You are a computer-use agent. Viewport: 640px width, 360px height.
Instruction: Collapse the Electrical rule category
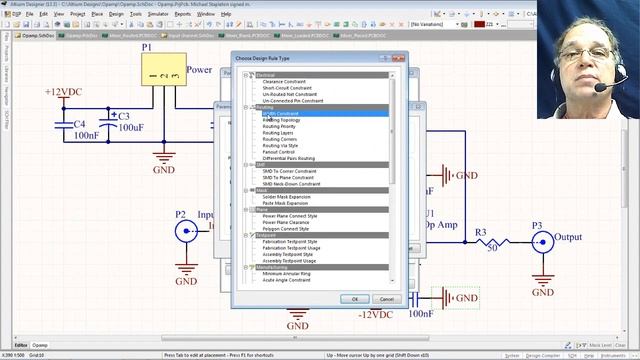point(246,75)
